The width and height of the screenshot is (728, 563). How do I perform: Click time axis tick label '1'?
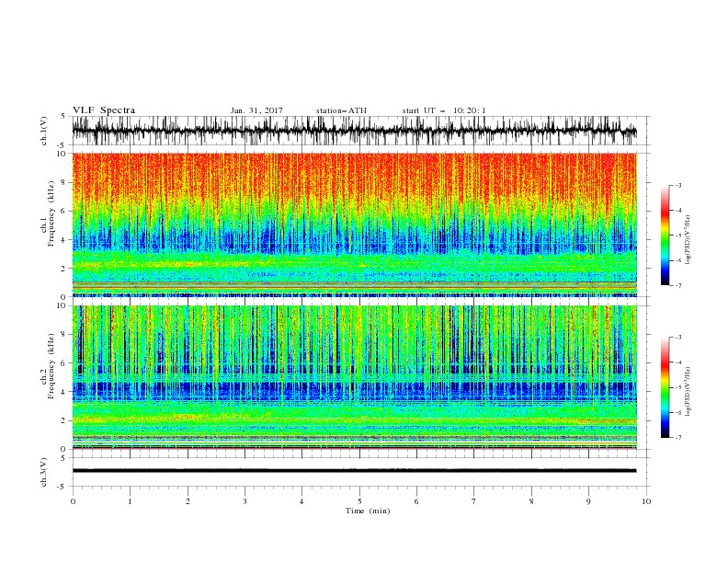pyautogui.click(x=130, y=501)
